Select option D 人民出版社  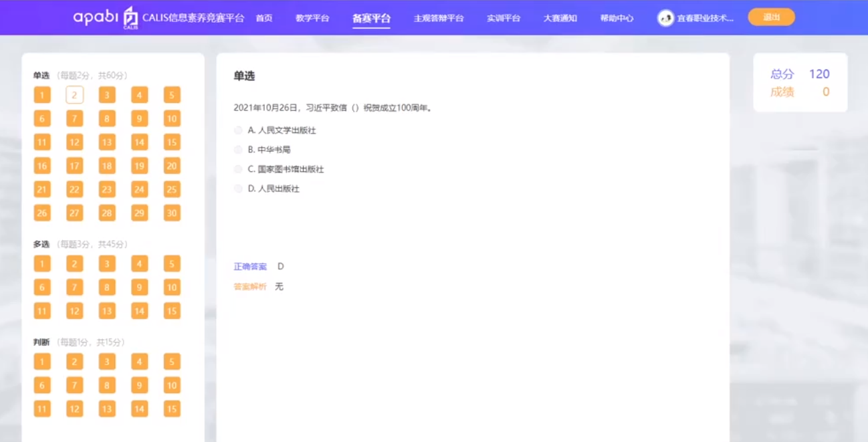point(267,189)
